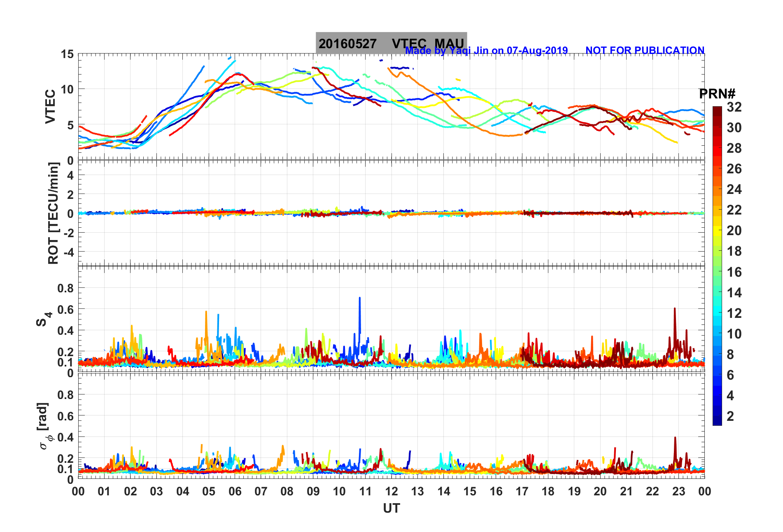This screenshot has height=532, width=783.
Task: Click the ROT axis tick label '-4'
Action: click(x=69, y=252)
